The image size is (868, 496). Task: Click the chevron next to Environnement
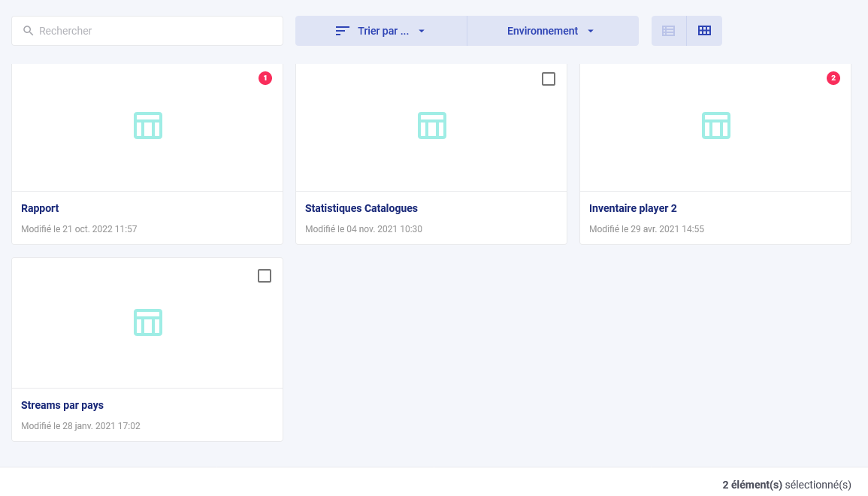coord(591,31)
